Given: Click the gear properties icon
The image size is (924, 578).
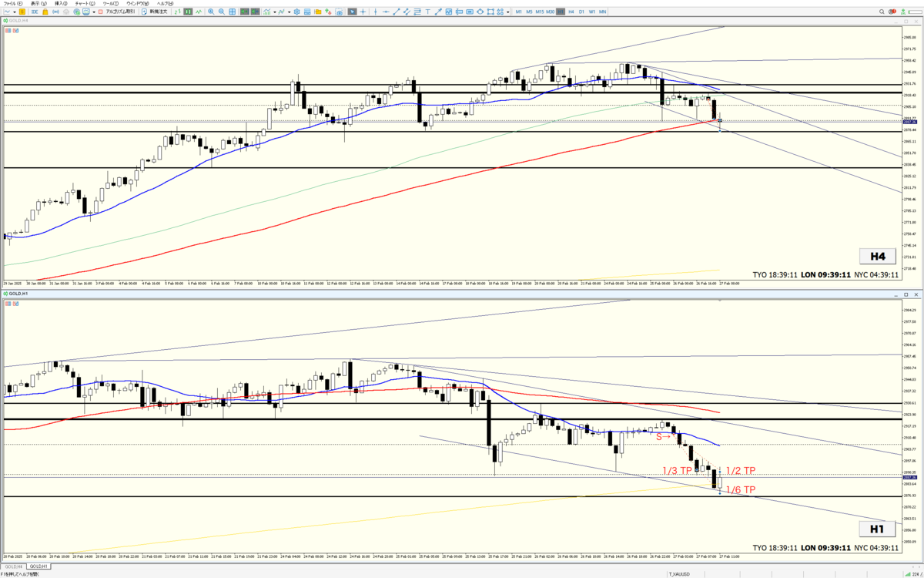Looking at the screenshot, I should [297, 12].
